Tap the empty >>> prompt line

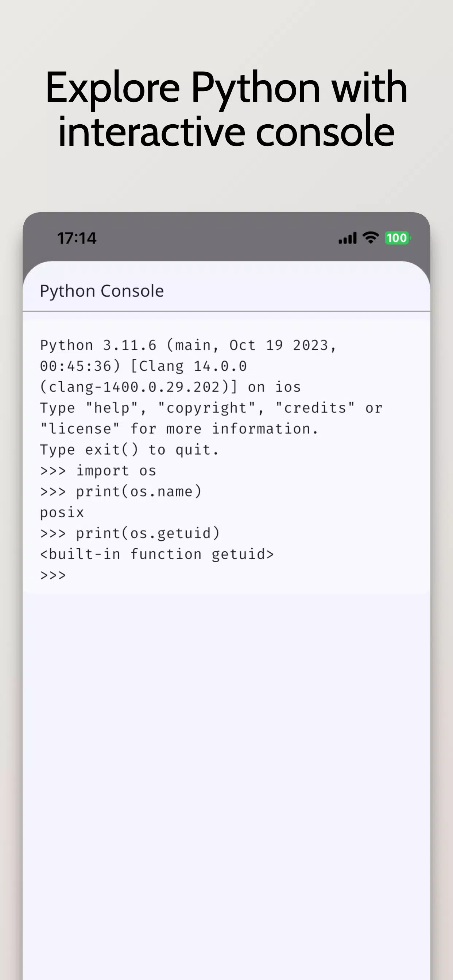(53, 575)
